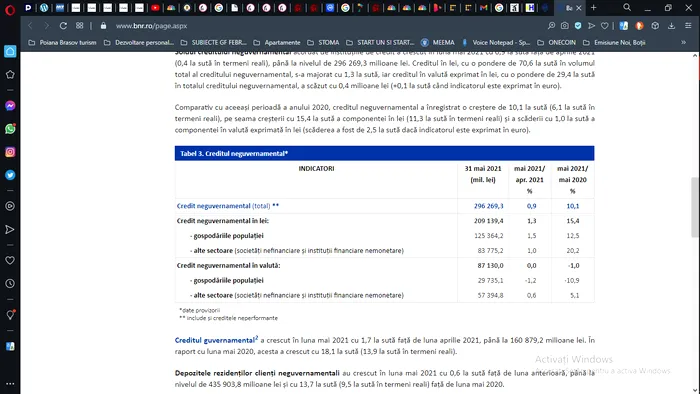700x394 pixels.
Task: Switch to the YouTube tab
Action: point(155,8)
